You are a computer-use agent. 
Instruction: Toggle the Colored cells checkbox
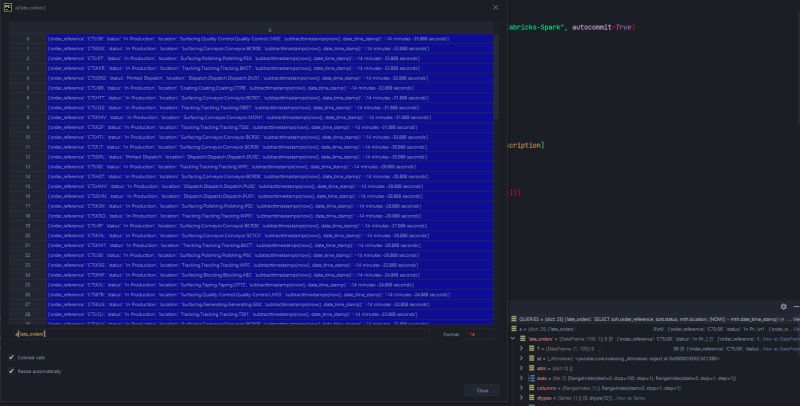(11, 358)
